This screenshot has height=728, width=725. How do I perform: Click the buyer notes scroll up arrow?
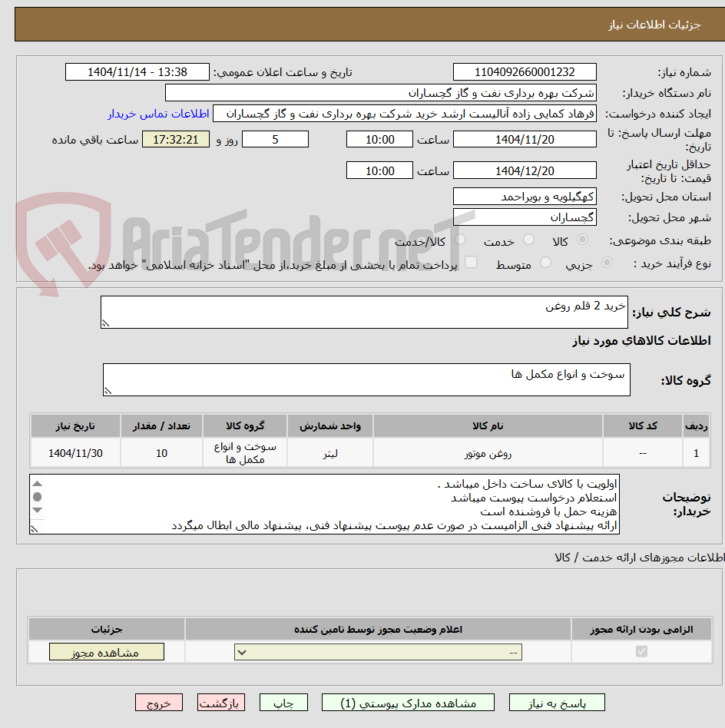pyautogui.click(x=38, y=484)
